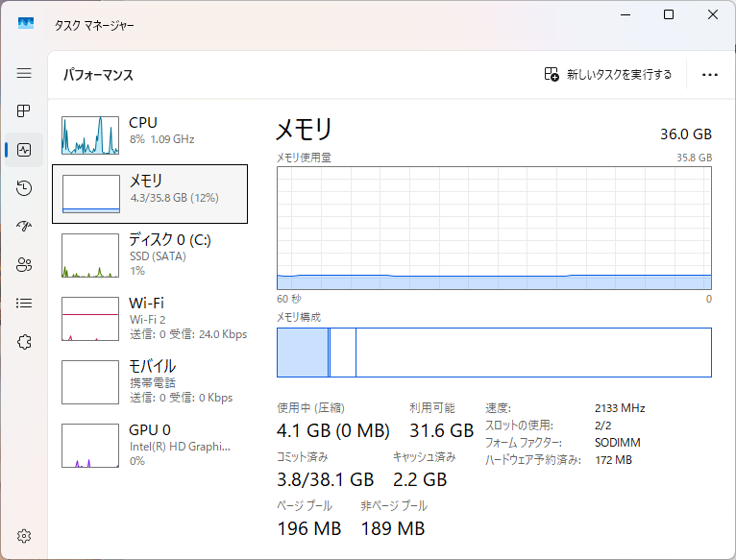The height and width of the screenshot is (560, 736).
Task: Select the GPU 0 resource entry
Action: tap(150, 445)
